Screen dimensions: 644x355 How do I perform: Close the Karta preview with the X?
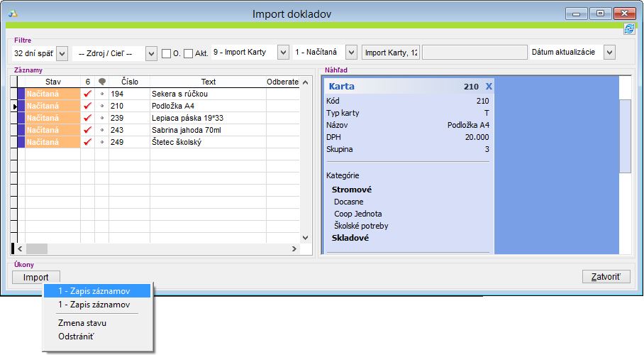488,87
